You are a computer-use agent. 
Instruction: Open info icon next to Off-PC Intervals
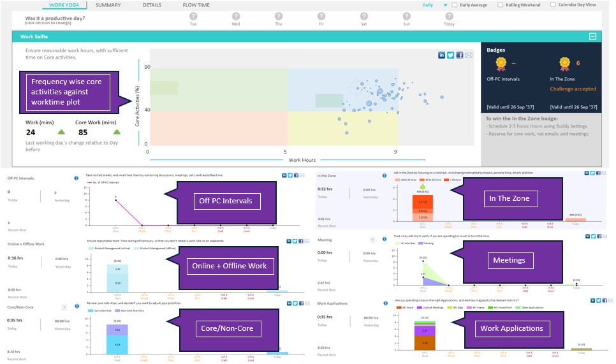coord(76,178)
